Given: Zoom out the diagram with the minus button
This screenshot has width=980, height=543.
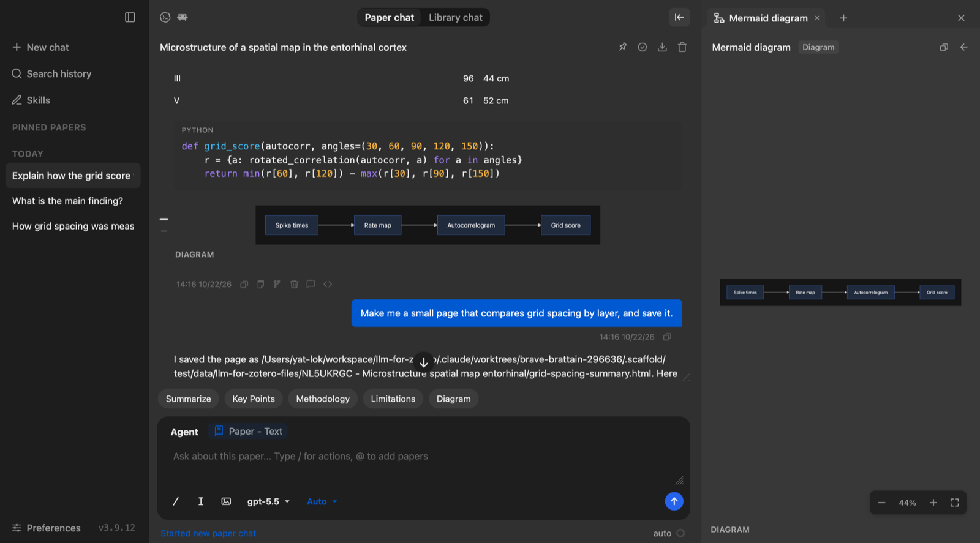Looking at the screenshot, I should 882,503.
